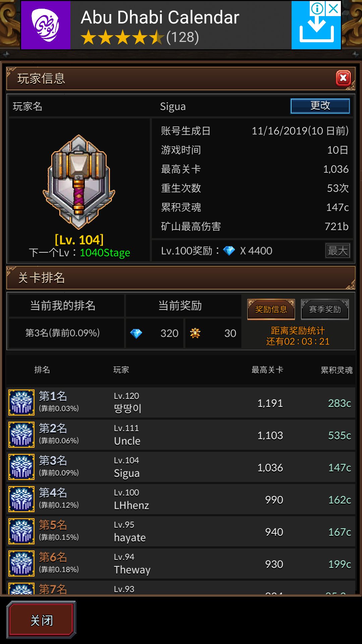Image resolution: width=362 pixels, height=644 pixels.
Task: Open Uncle's avatar icon in rank 2
Action: coord(21,435)
